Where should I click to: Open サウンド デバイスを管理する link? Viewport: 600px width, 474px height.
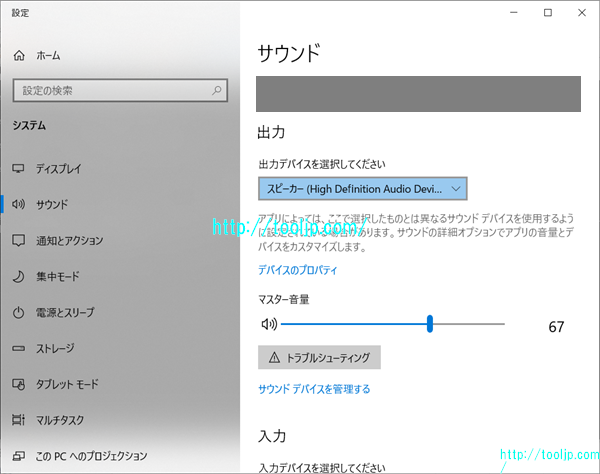pos(314,389)
